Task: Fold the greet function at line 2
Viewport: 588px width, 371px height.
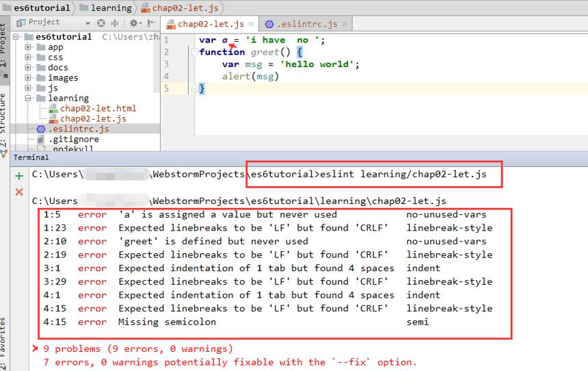Action: click(194, 52)
